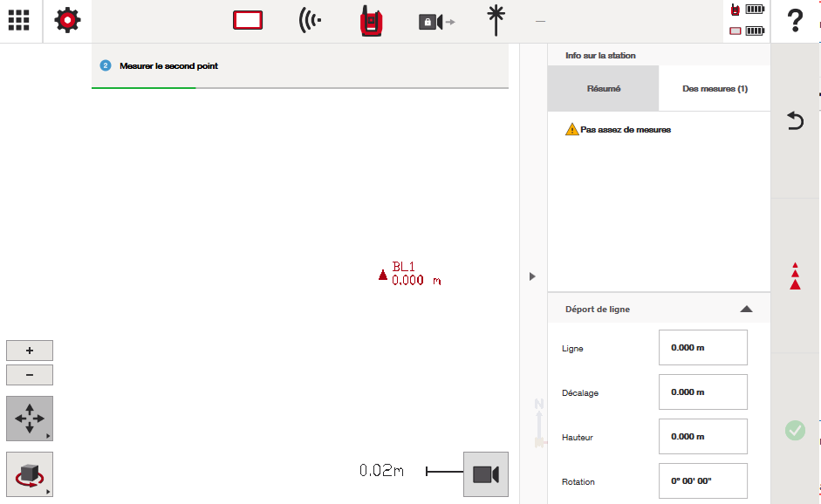Click the prism target icon
This screenshot has width=821, height=504.
497,20
